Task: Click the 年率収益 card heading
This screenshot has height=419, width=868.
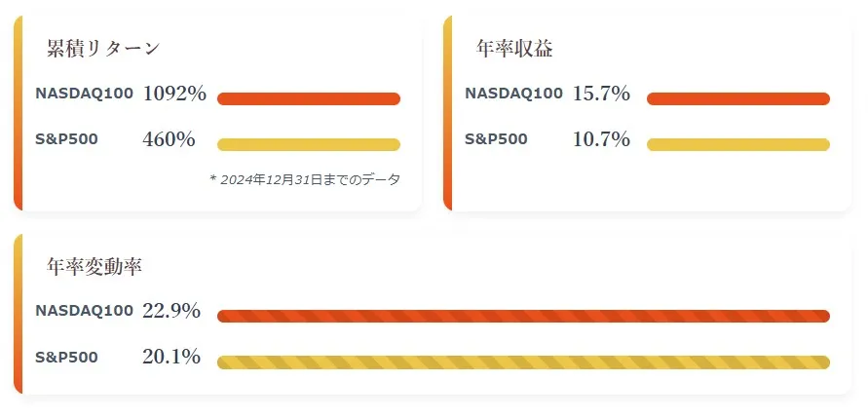Action: pyautogui.click(x=514, y=49)
